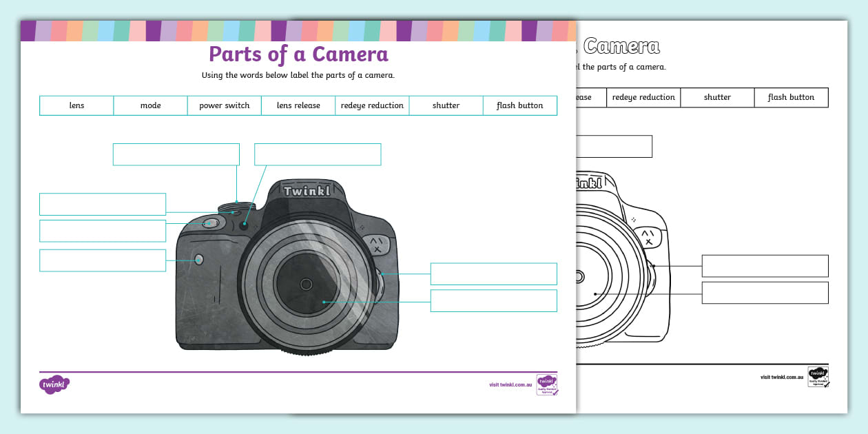This screenshot has width=868, height=434.
Task: Click the Twinkl wordmark on the camera body
Action: pos(305,192)
